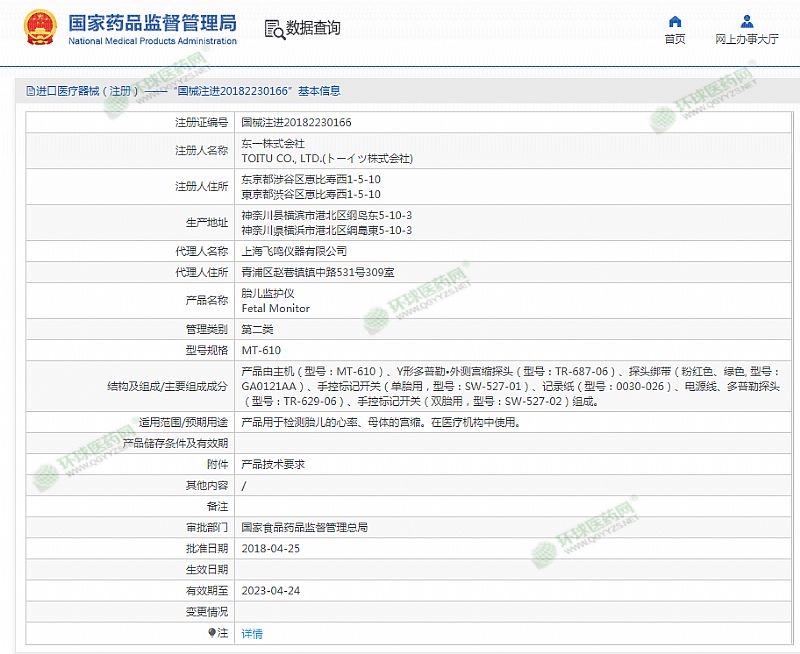Click registration number 国械注进20182230166 value cell
Image resolution: width=800 pixels, height=654 pixels.
[x=296, y=123]
